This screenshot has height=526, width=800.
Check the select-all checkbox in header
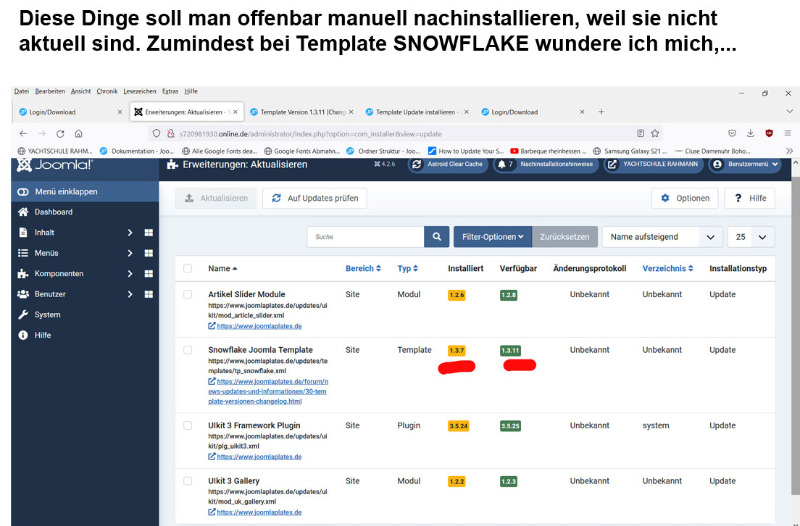click(x=188, y=268)
